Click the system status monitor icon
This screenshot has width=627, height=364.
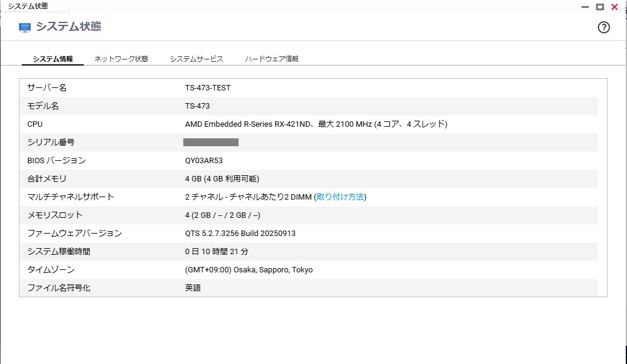click(25, 27)
